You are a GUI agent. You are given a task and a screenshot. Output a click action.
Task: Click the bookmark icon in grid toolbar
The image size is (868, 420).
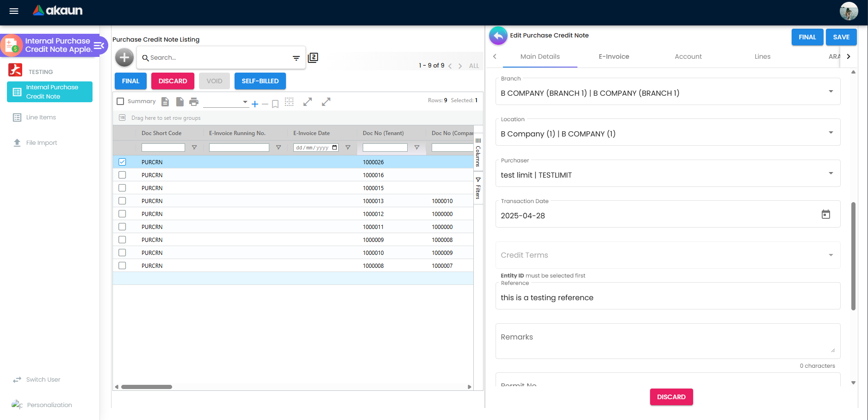(275, 104)
